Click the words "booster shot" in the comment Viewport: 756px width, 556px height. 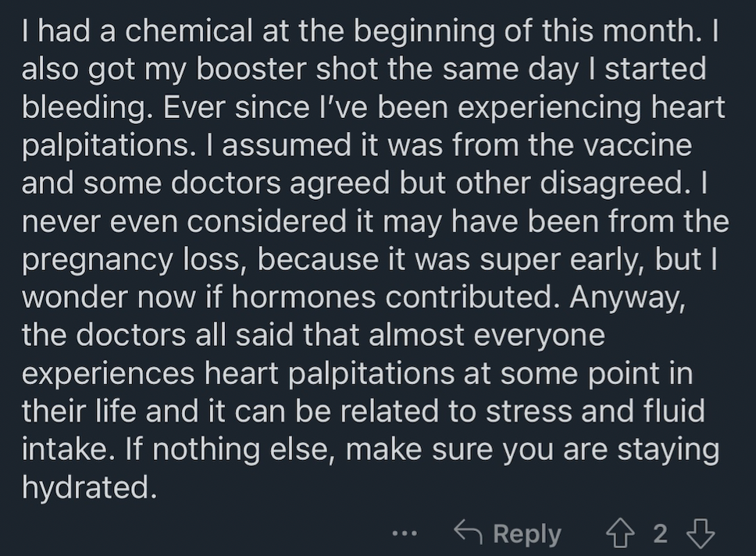(x=287, y=69)
